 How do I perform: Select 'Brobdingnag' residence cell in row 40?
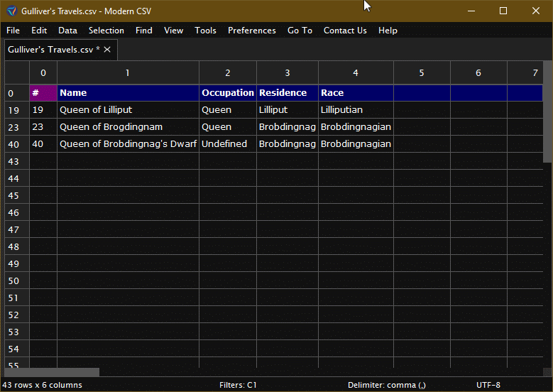(x=288, y=144)
